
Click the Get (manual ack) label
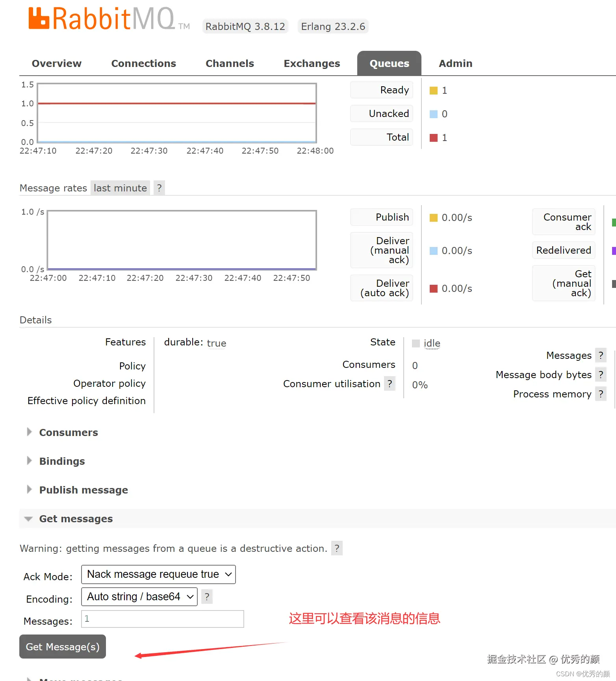tap(564, 283)
